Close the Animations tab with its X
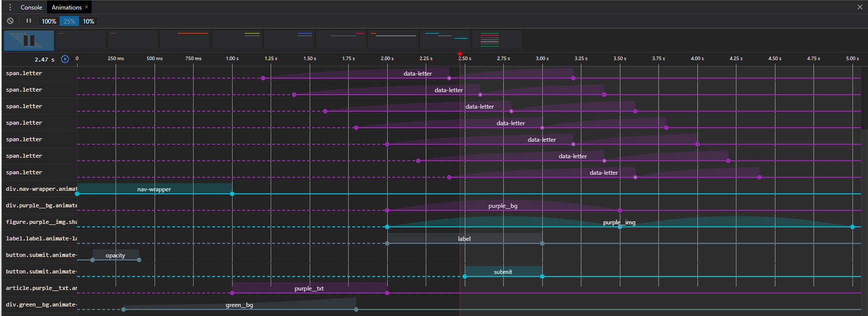The width and height of the screenshot is (868, 316). 87,7
